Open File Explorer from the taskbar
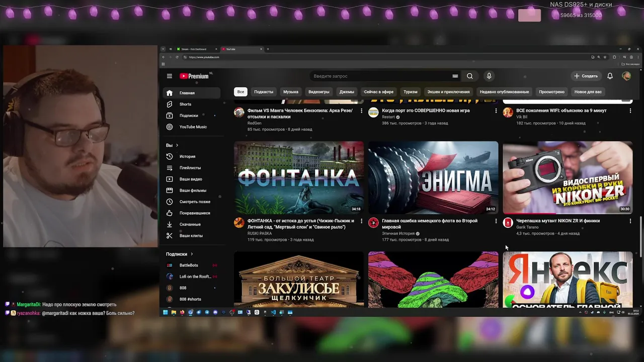The height and width of the screenshot is (362, 644). (174, 312)
